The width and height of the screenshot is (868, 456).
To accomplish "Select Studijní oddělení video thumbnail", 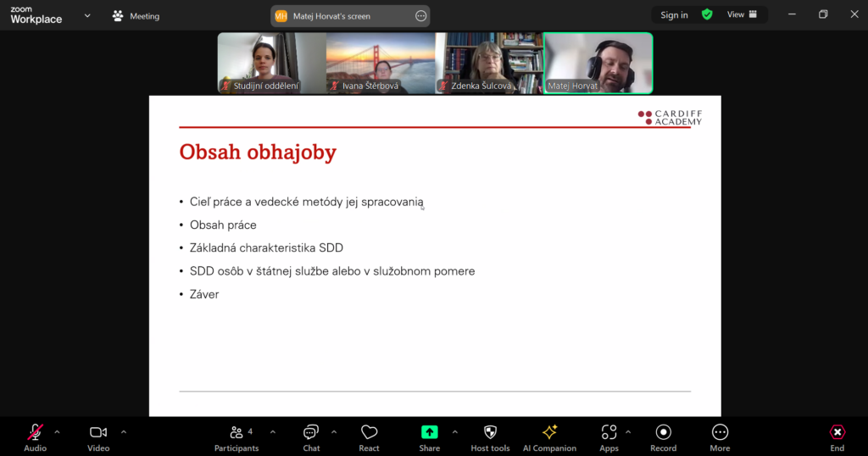I will click(x=272, y=63).
